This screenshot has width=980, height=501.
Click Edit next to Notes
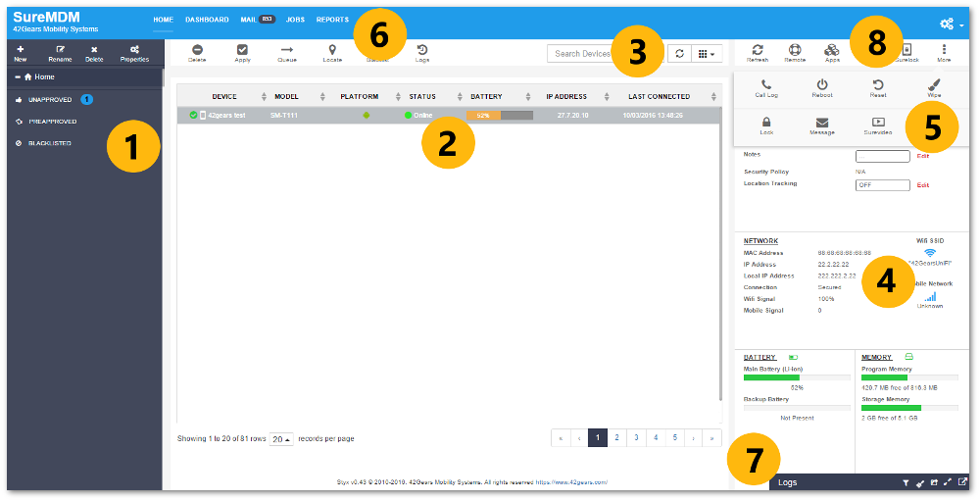pyautogui.click(x=922, y=156)
